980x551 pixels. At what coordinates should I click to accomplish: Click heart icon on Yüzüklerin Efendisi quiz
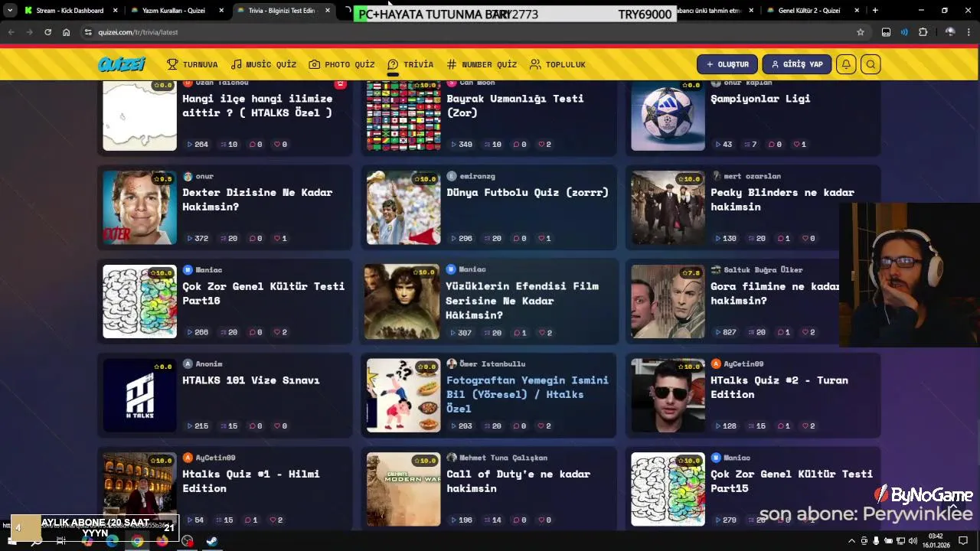point(541,333)
